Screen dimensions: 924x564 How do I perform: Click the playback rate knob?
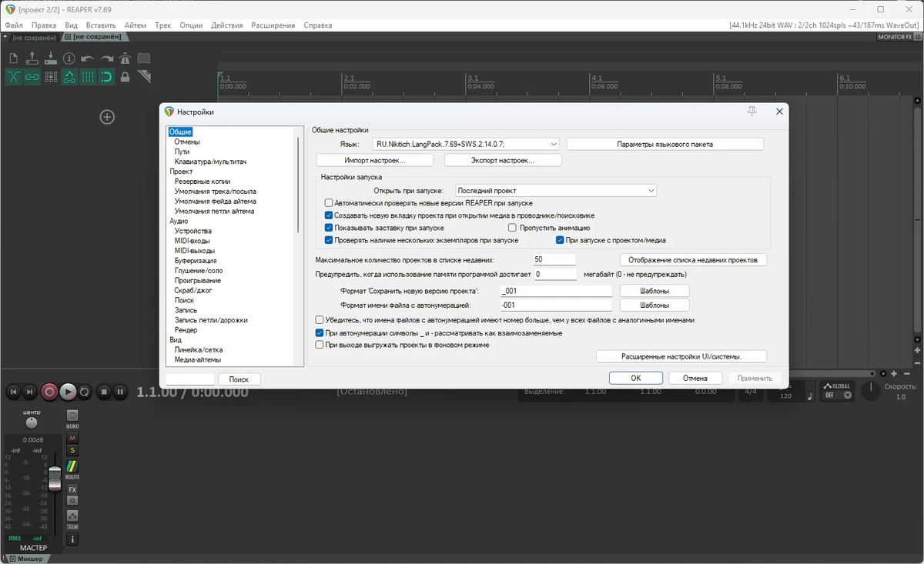[870, 391]
